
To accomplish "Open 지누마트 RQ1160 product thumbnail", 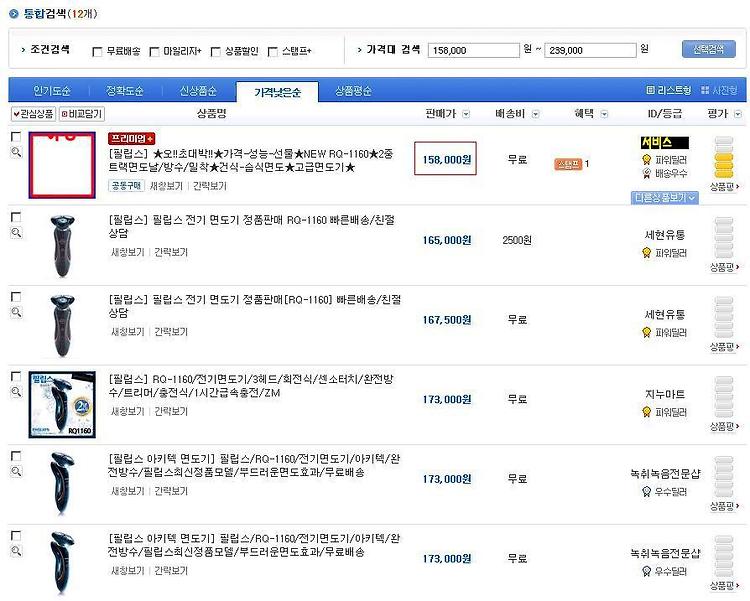I will pyautogui.click(x=62, y=404).
